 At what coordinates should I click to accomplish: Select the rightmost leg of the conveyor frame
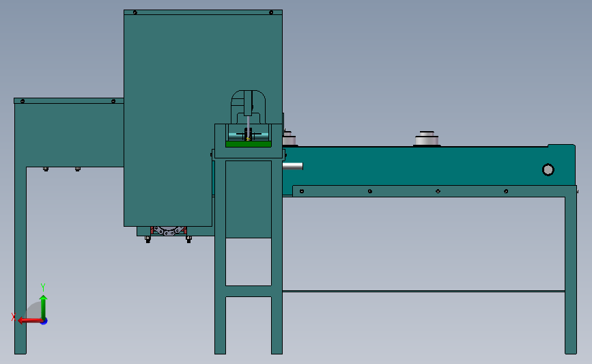pyautogui.click(x=570, y=275)
